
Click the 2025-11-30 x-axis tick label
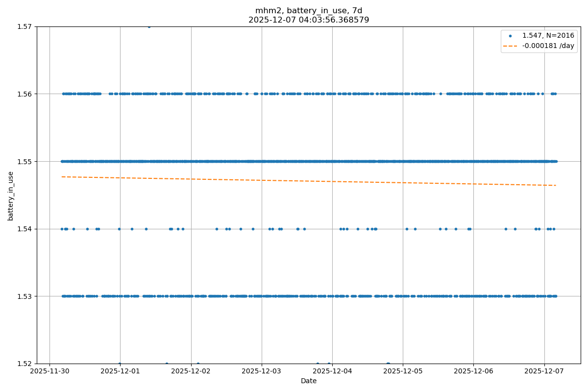[49, 371]
